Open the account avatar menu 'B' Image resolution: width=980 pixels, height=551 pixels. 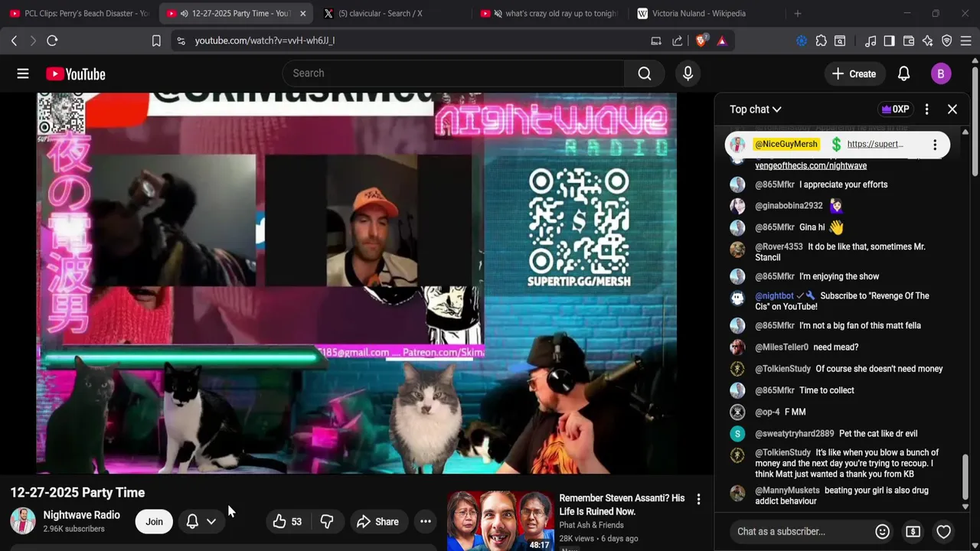[x=941, y=73]
